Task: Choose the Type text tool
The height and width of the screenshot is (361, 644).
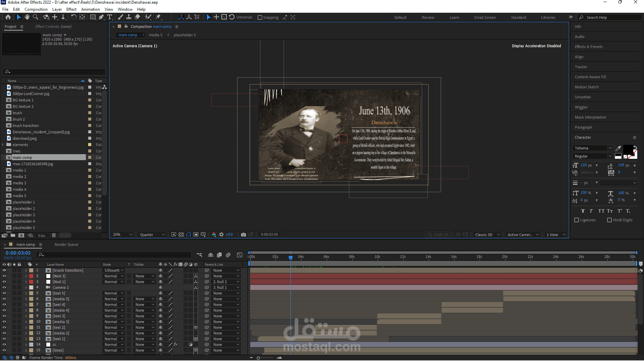Action: click(110, 17)
